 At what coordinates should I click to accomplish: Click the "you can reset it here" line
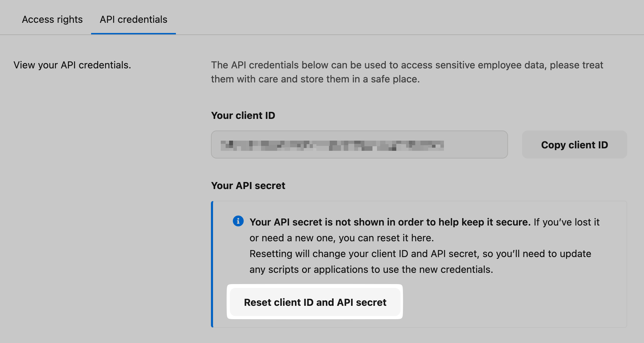342,238
